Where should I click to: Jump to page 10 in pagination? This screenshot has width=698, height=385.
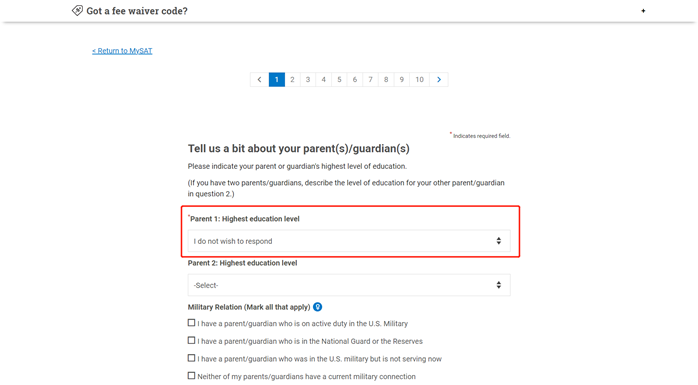pos(420,80)
